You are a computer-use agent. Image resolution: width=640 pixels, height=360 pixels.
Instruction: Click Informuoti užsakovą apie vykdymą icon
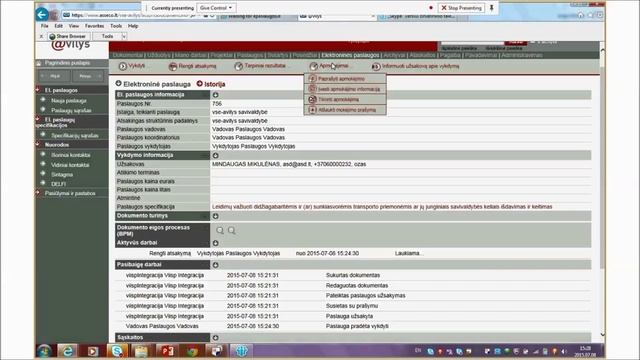pos(376,66)
